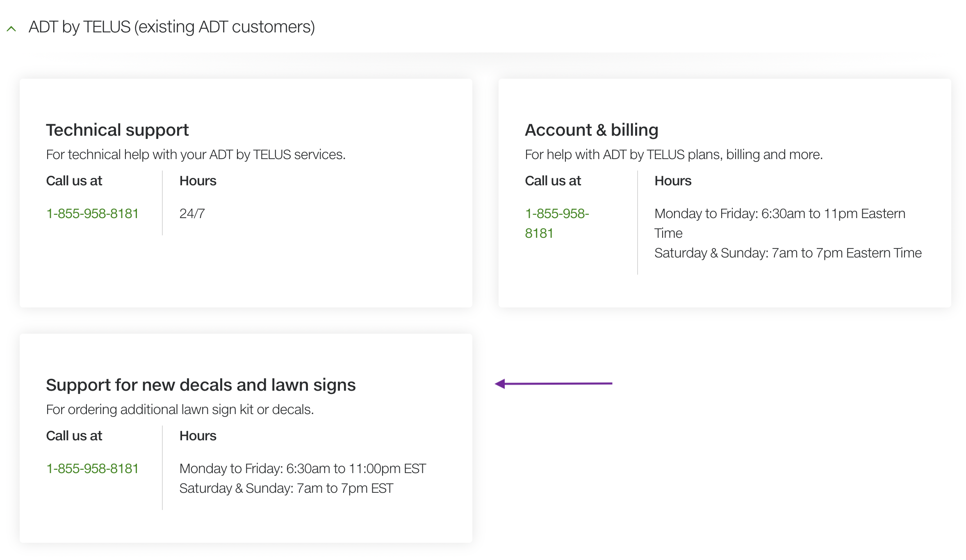The width and height of the screenshot is (966, 560).
Task: Click the technical help description text
Action: (x=196, y=155)
